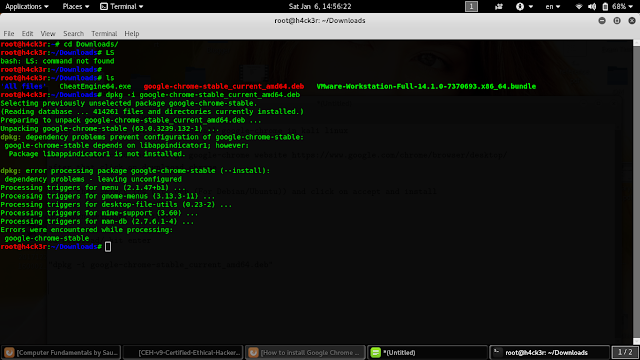Click 'Processing triggers for gnome-menus' line
The image size is (640, 360).
click(x=108, y=196)
